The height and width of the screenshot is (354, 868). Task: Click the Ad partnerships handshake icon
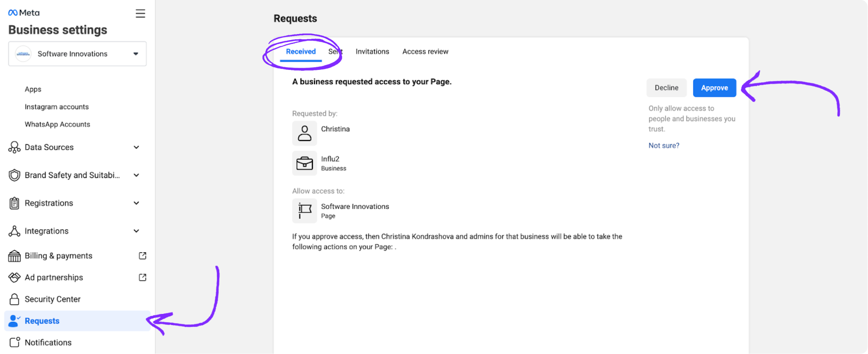pos(14,277)
